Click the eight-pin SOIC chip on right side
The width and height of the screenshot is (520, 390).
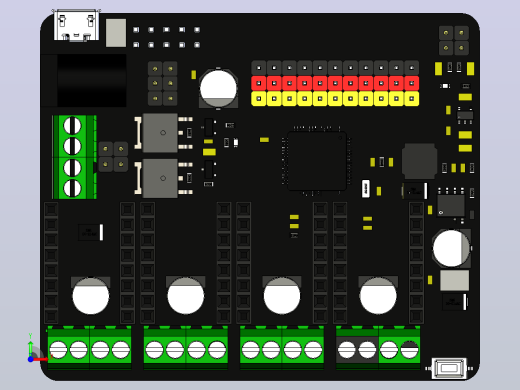(451, 205)
